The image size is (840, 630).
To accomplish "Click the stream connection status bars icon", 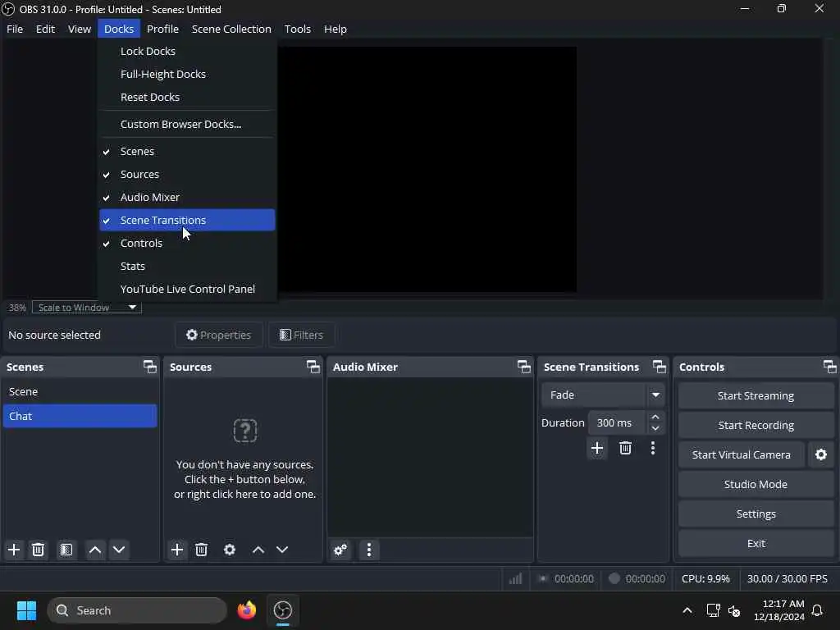I will [515, 579].
